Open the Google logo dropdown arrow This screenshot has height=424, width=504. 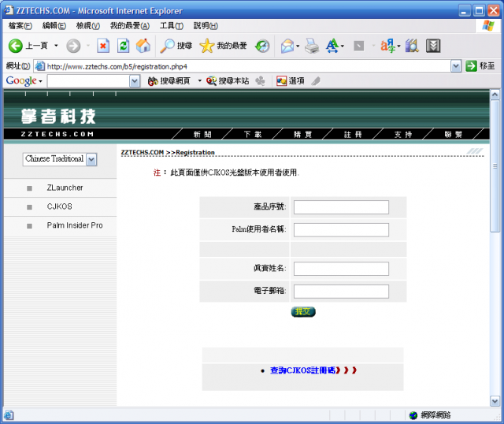pos(40,81)
